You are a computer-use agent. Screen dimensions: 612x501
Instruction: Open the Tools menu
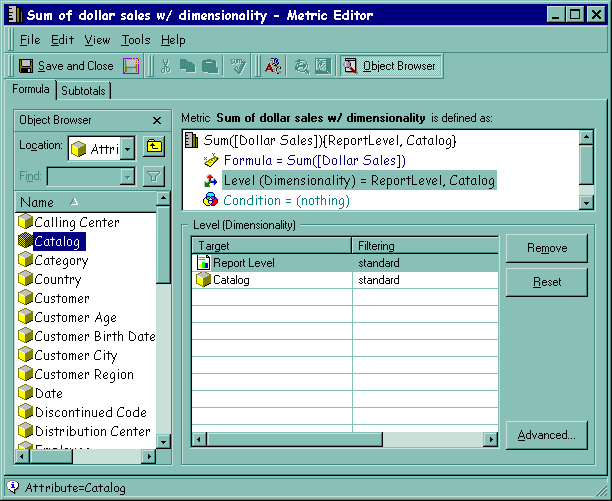[135, 40]
